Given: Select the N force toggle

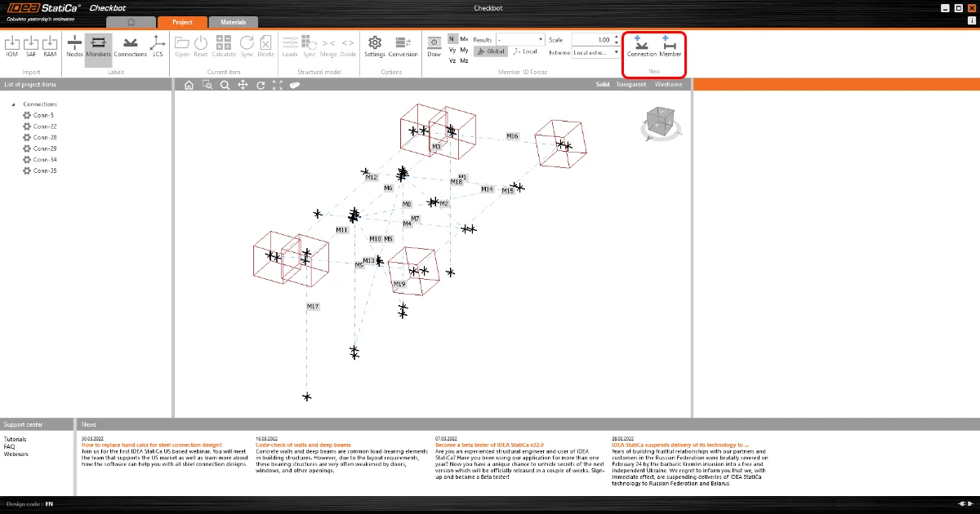Looking at the screenshot, I should [x=452, y=39].
